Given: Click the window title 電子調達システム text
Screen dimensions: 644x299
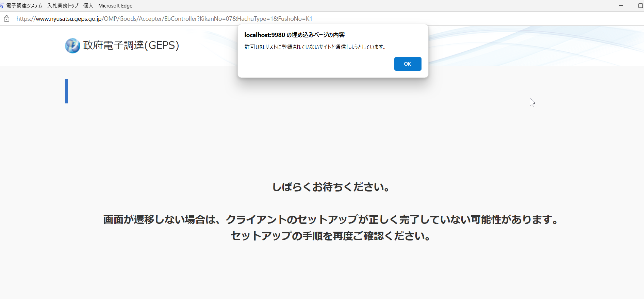Looking at the screenshot, I should click(24, 6).
